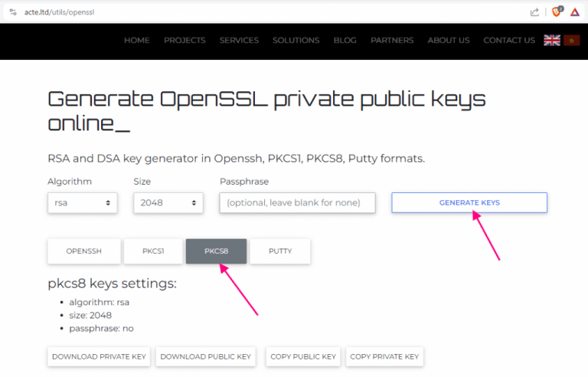Viewport: 588px width, 377px height.
Task: Click Copy Public Key button
Action: (303, 357)
